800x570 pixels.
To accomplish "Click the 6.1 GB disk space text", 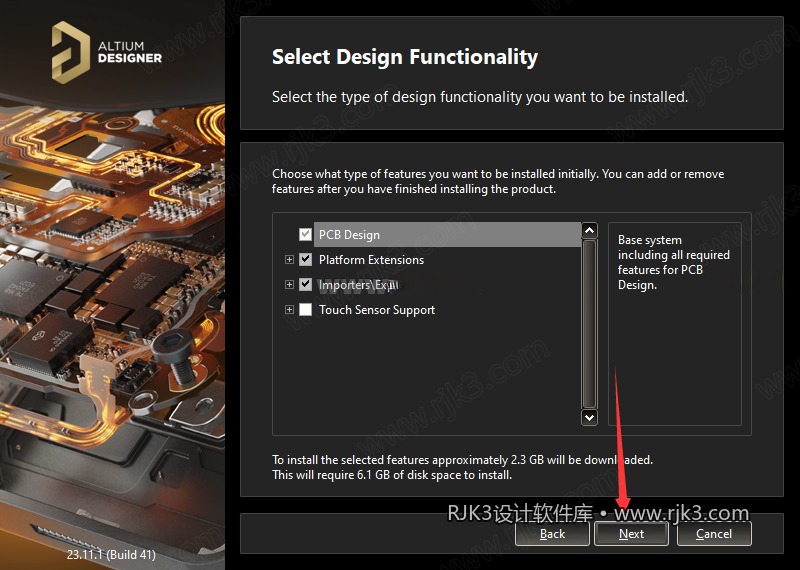I will click(372, 475).
